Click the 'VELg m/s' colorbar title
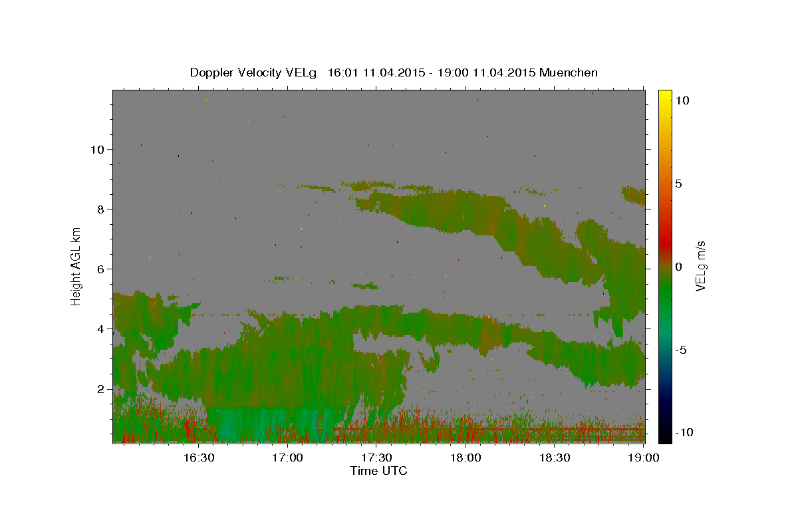This screenshot has width=798, height=532. tap(700, 266)
